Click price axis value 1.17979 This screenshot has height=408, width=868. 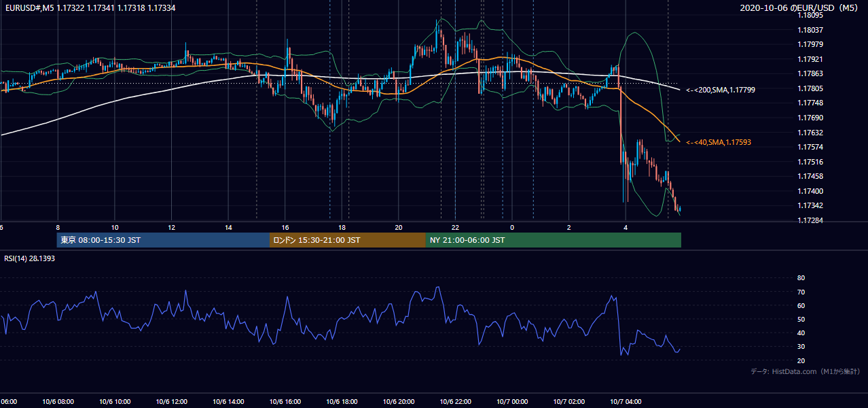pos(810,44)
